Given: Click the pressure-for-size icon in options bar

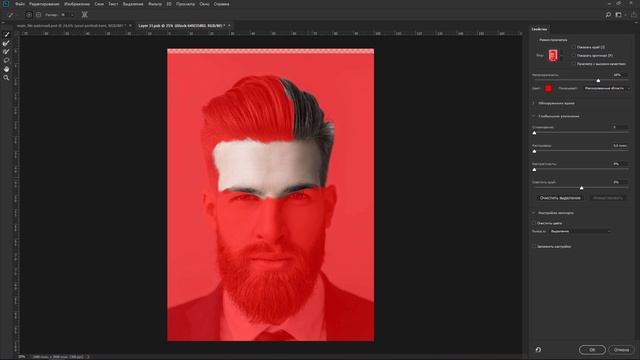Looking at the screenshot, I should click(84, 15).
